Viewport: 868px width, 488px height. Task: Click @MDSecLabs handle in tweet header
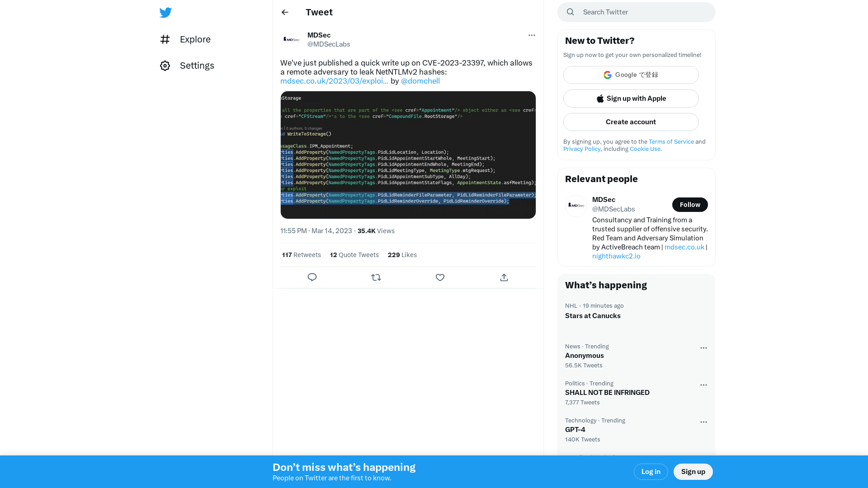329,44
